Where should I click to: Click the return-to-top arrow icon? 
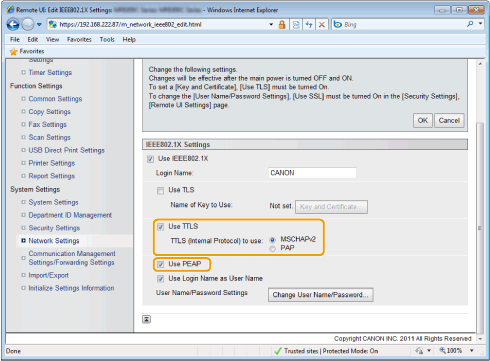(146, 319)
